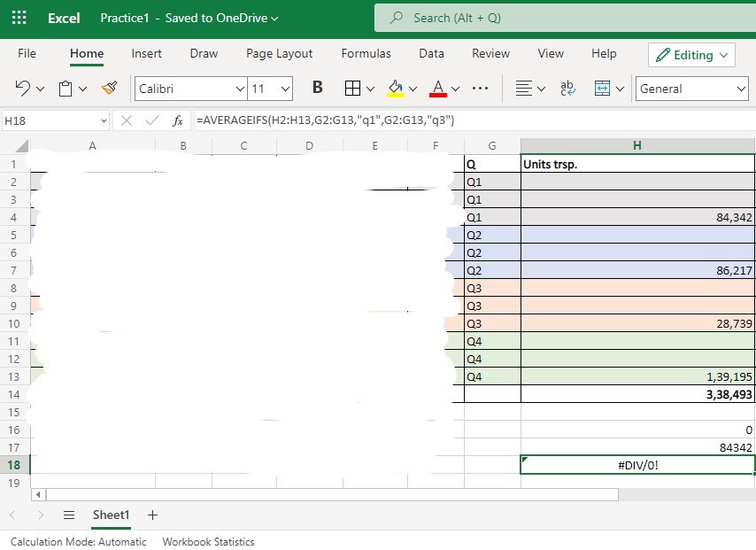Open the More options ellipsis
The height and width of the screenshot is (550, 756).
481,89
